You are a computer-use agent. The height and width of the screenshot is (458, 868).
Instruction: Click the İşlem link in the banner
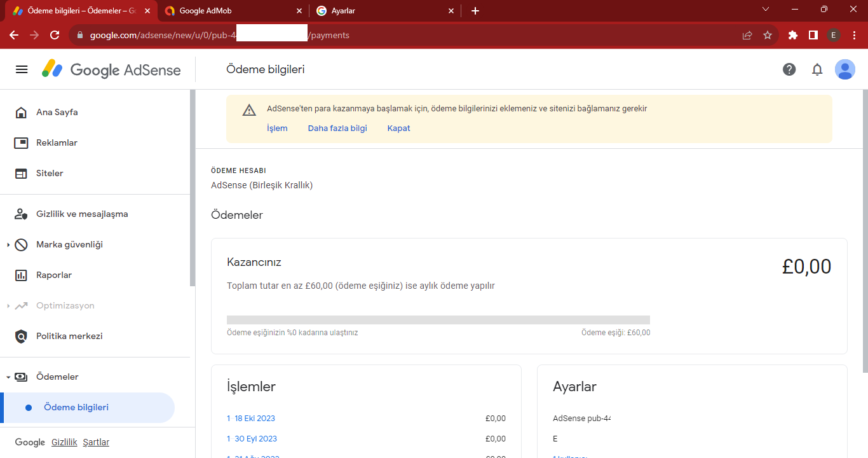pos(277,128)
